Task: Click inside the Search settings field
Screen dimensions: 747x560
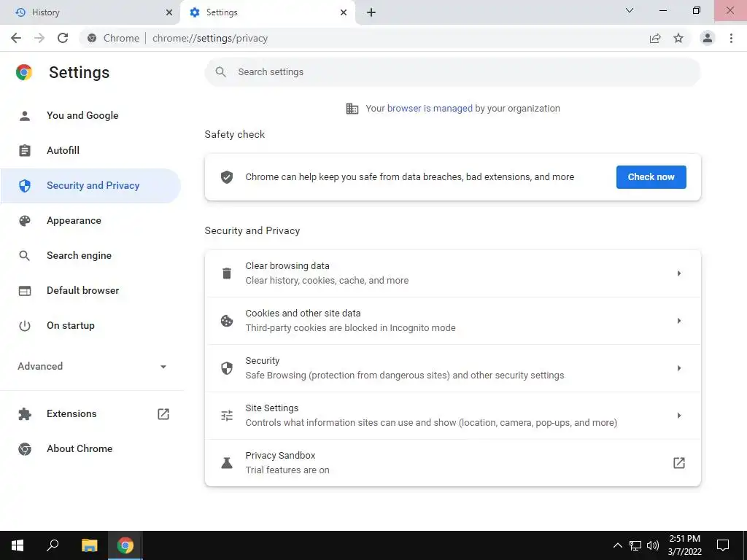Action: click(452, 72)
